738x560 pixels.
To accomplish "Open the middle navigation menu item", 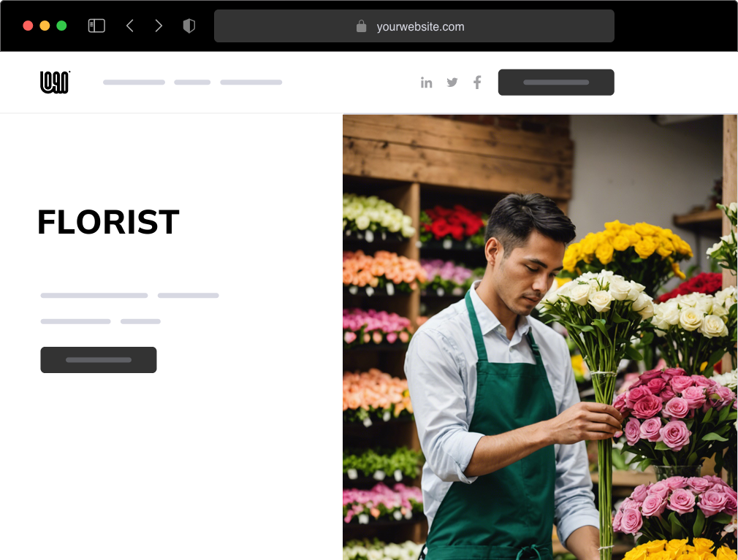I will pos(192,83).
